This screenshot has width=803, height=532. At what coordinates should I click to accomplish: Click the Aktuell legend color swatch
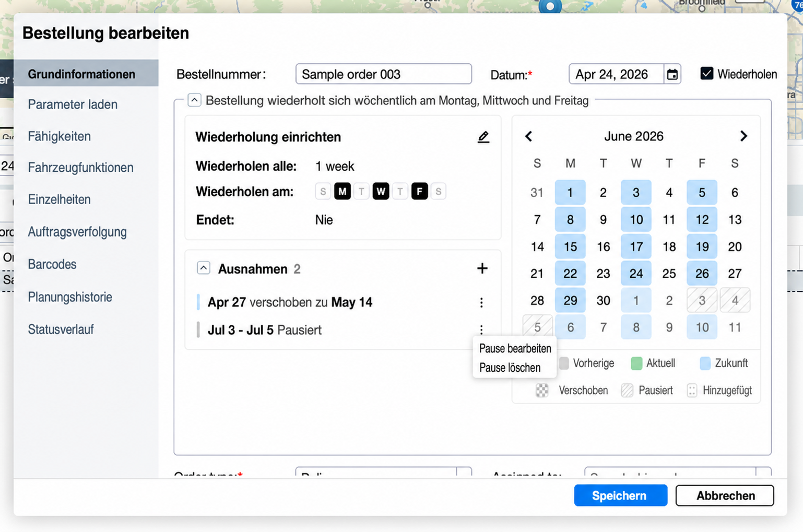point(636,363)
